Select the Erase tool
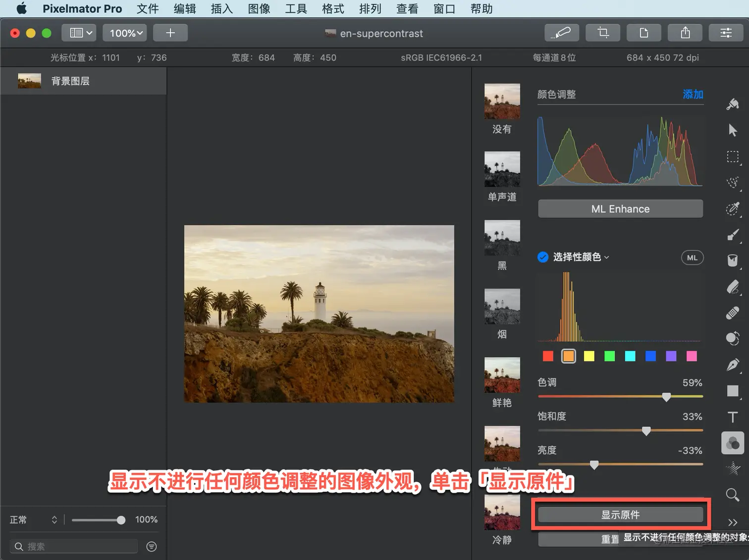749x560 pixels. [733, 287]
